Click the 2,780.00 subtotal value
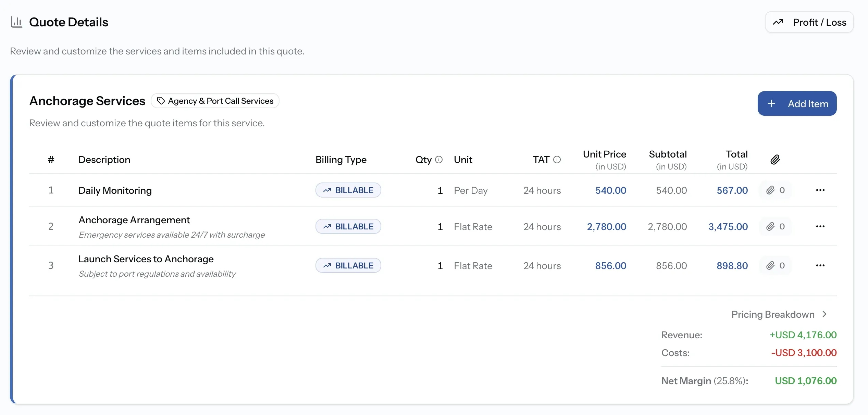The height and width of the screenshot is (415, 868). pyautogui.click(x=667, y=227)
